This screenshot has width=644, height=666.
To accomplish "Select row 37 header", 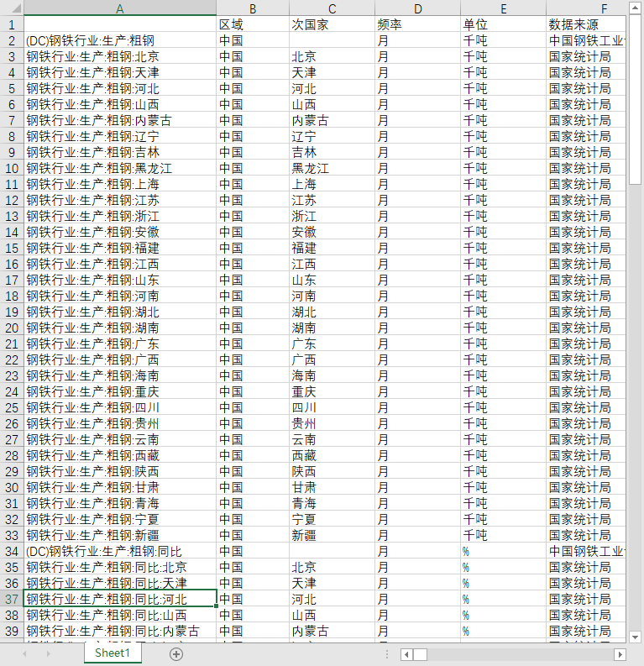I will point(12,600).
